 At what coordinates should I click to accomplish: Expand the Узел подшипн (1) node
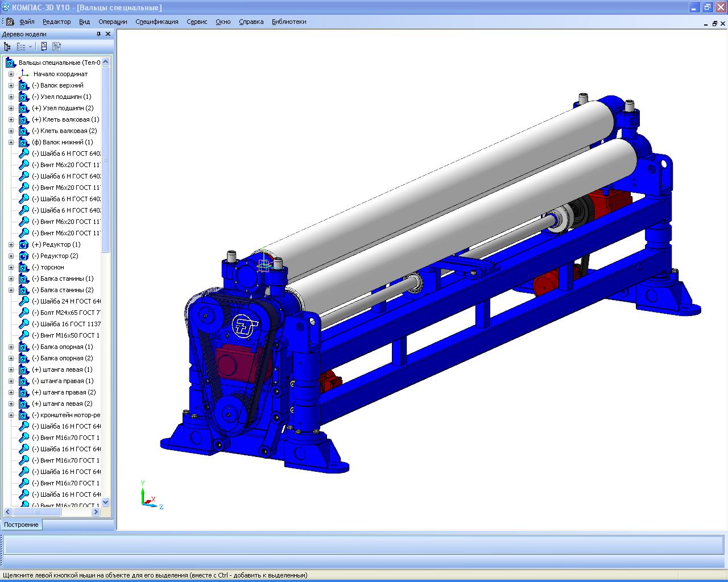click(x=11, y=97)
